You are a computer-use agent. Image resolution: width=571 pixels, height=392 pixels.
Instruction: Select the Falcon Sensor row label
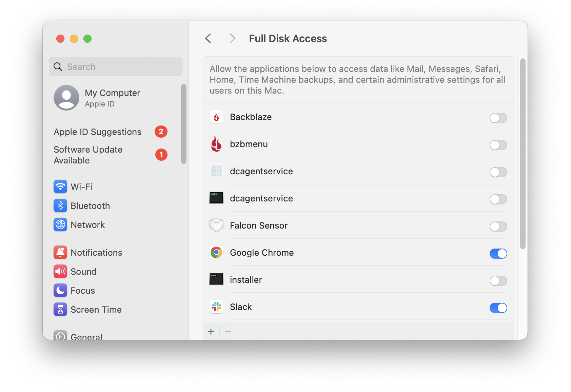point(259,226)
